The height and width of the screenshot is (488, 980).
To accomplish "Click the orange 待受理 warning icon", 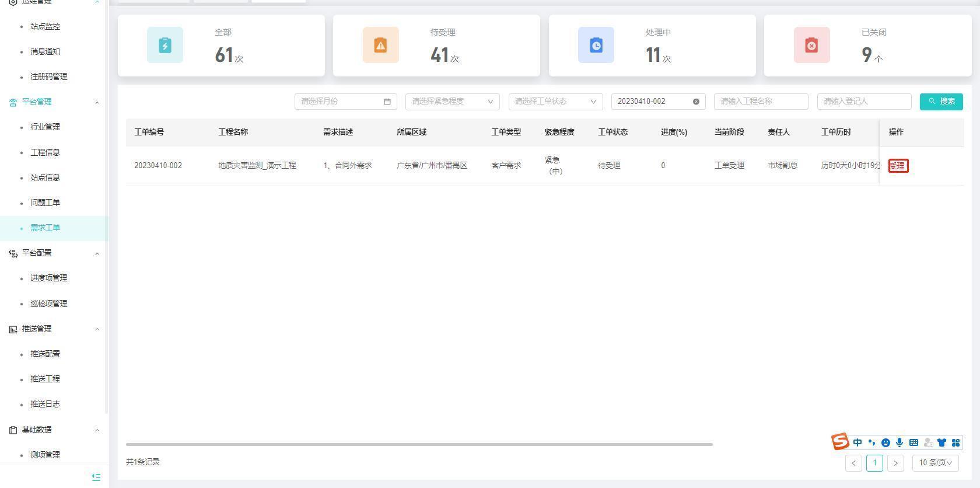I will [380, 45].
